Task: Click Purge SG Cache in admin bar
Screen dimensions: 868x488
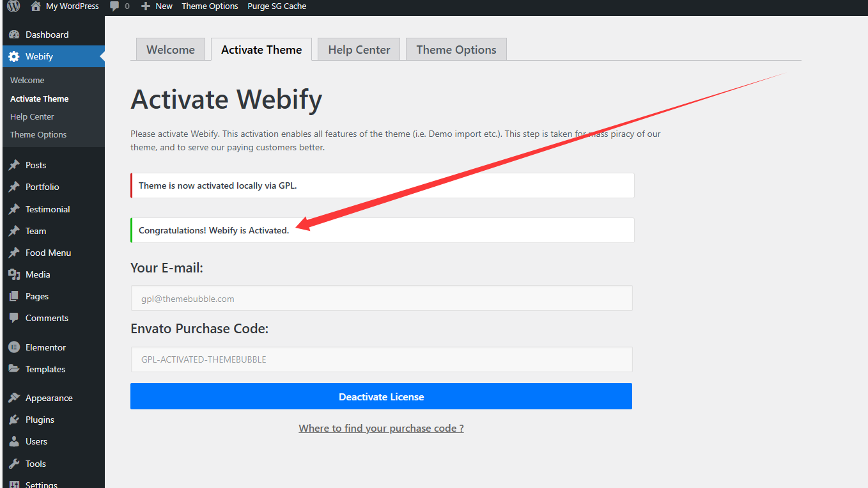Action: pos(277,6)
